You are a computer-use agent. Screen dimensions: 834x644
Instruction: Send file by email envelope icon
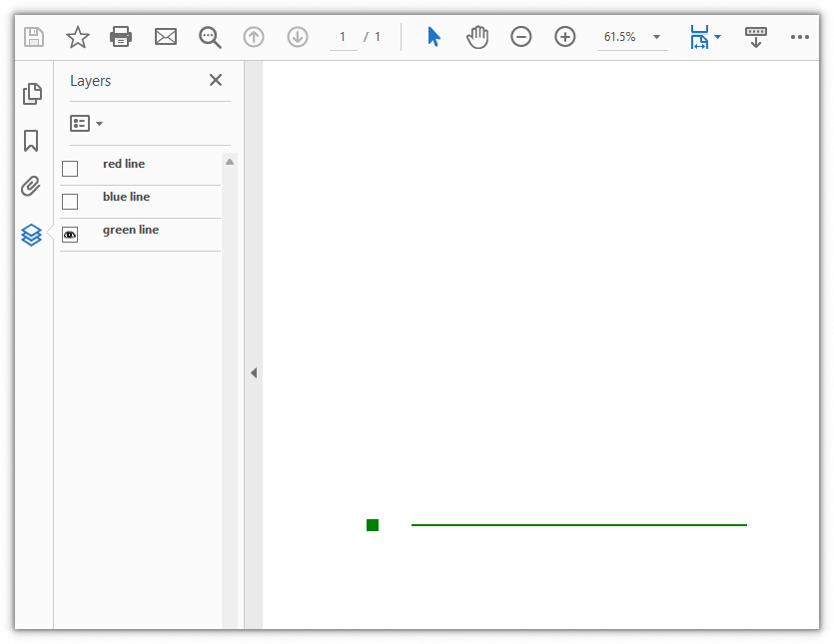(166, 37)
